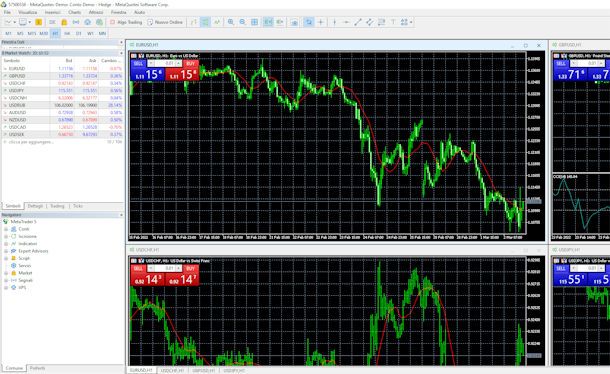Select the equidistant channel tool
This screenshot has height=374, width=610.
tap(370, 22)
